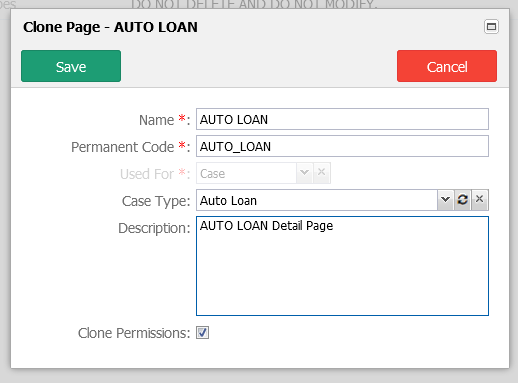Toggle the Clone Permissions checkbox
Screen dimensions: 518x383
pyautogui.click(x=202, y=333)
